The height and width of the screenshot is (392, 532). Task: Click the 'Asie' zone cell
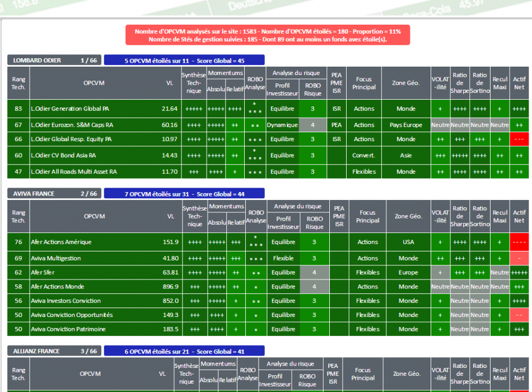pyautogui.click(x=406, y=156)
